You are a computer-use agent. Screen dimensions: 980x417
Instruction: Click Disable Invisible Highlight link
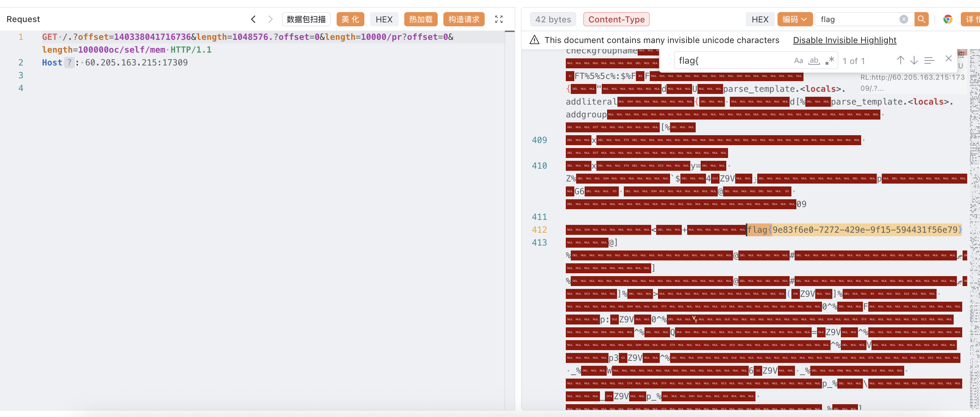click(x=844, y=40)
